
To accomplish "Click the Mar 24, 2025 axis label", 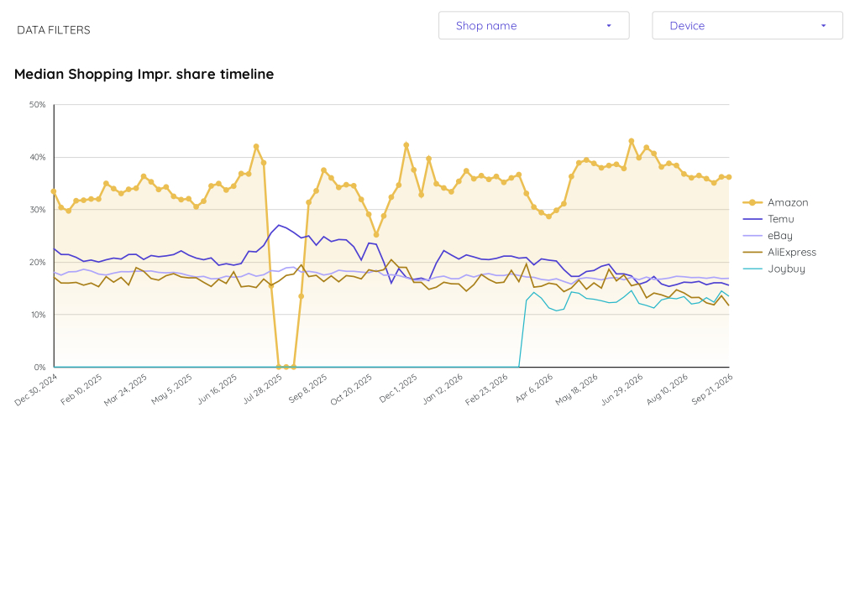I will pyautogui.click(x=126, y=389).
